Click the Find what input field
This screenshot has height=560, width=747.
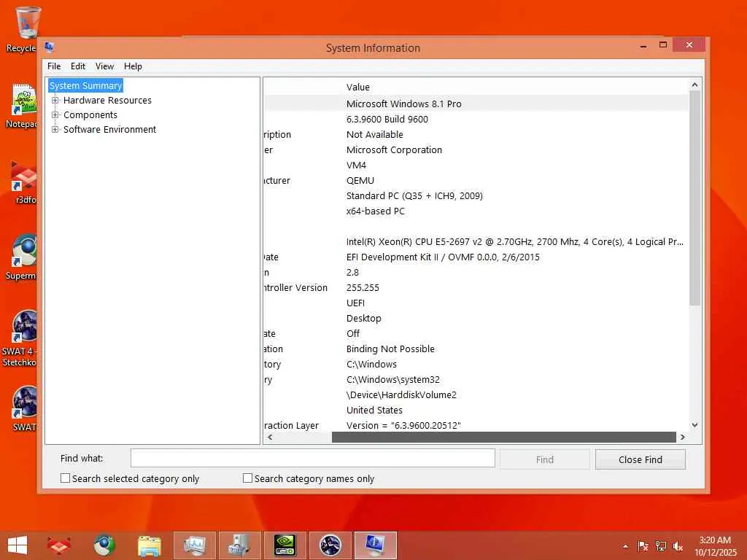tap(312, 458)
